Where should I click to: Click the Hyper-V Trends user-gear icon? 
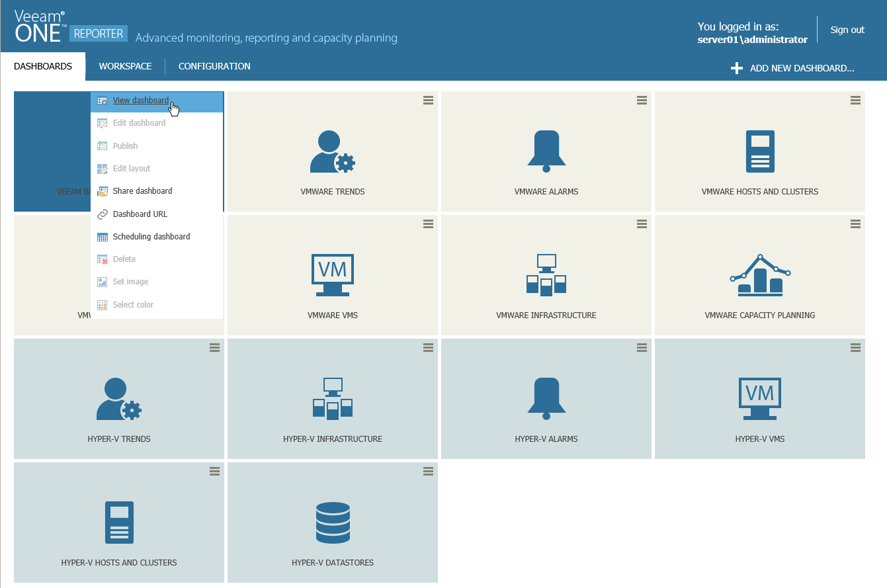(119, 399)
